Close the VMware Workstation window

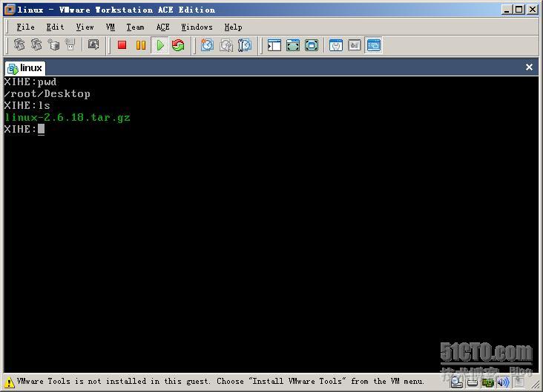tap(533, 10)
